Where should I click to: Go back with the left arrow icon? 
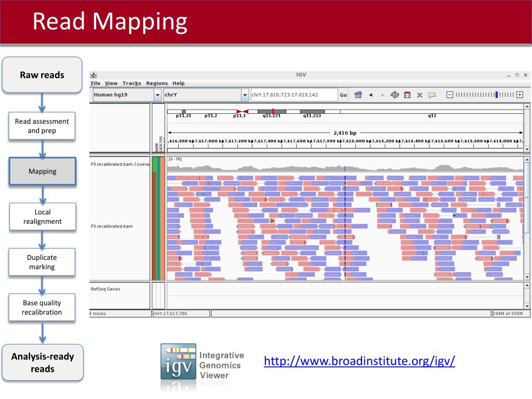point(371,95)
